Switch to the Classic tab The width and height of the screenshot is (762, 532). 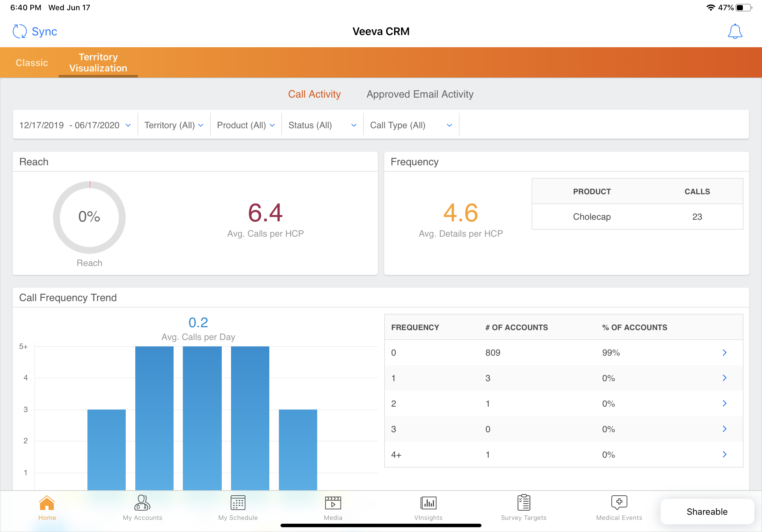click(32, 63)
